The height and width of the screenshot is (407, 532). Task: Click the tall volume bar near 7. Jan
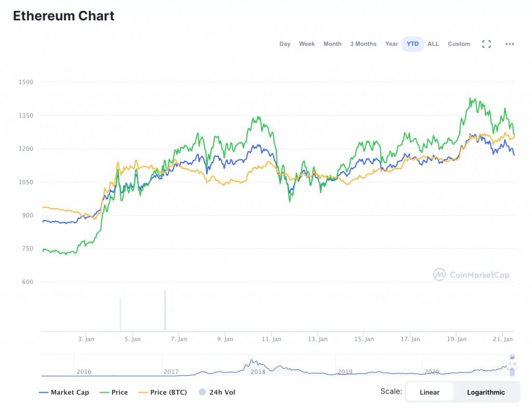(x=165, y=310)
